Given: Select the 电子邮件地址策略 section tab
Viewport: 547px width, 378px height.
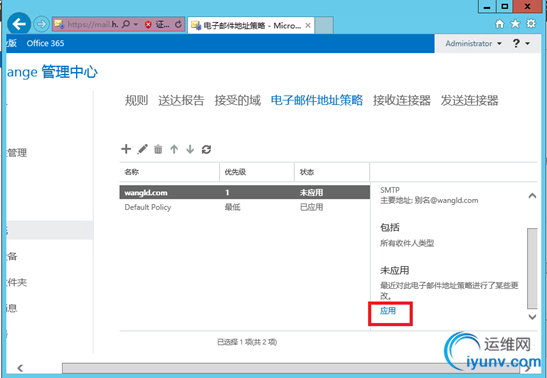Looking at the screenshot, I should click(317, 100).
